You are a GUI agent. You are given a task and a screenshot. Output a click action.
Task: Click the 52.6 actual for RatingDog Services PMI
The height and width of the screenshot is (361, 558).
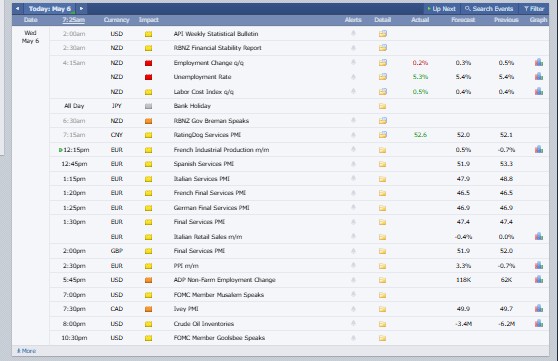click(x=420, y=135)
